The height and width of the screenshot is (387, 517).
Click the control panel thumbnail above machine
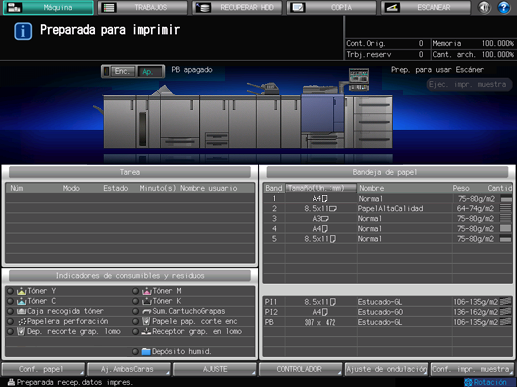359,79
